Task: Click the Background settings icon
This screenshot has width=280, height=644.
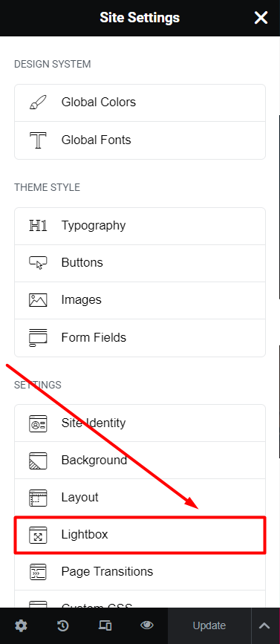Action: click(38, 461)
